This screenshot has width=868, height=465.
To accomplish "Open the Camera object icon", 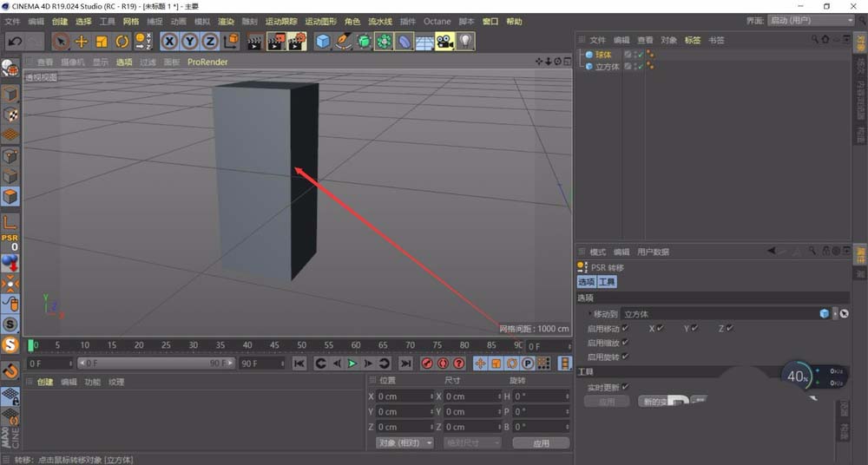I will [x=444, y=41].
